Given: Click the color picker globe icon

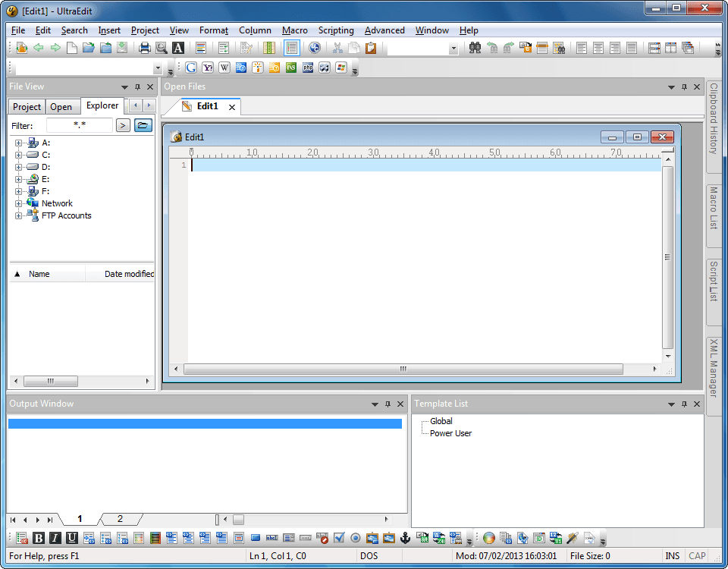Looking at the screenshot, I should [x=489, y=538].
